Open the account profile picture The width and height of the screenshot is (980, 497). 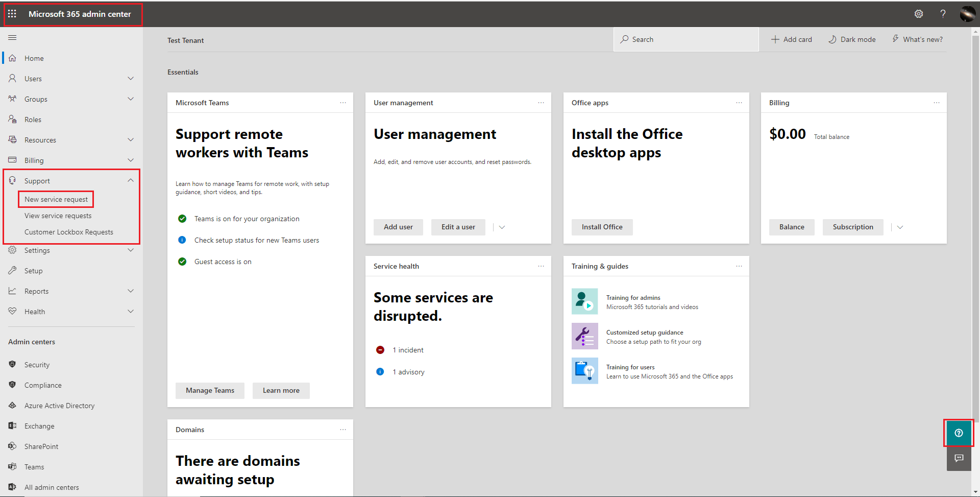[x=967, y=14]
